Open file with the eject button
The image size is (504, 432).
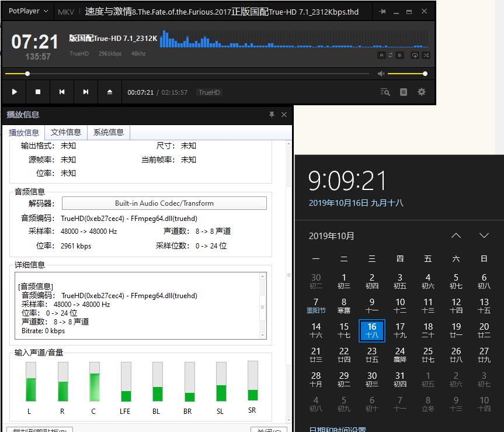(x=110, y=92)
